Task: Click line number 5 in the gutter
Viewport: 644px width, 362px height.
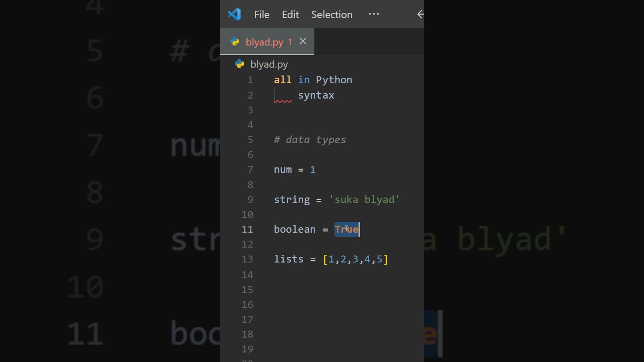Action: 250,140
